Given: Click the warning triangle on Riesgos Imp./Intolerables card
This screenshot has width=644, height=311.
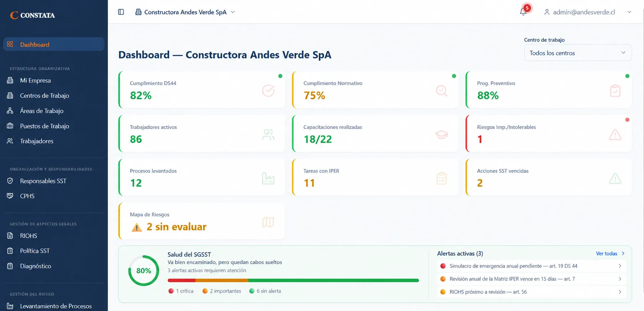Looking at the screenshot, I should pos(615,134).
